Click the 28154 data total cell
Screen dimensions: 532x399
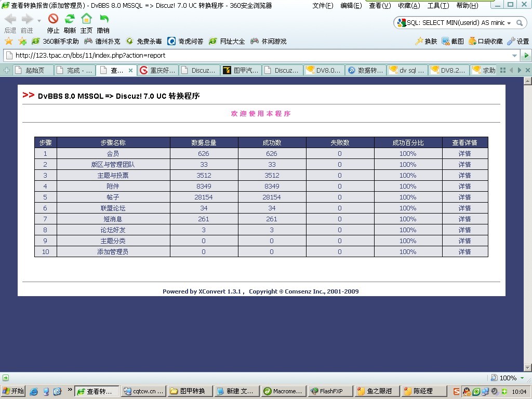coord(204,197)
